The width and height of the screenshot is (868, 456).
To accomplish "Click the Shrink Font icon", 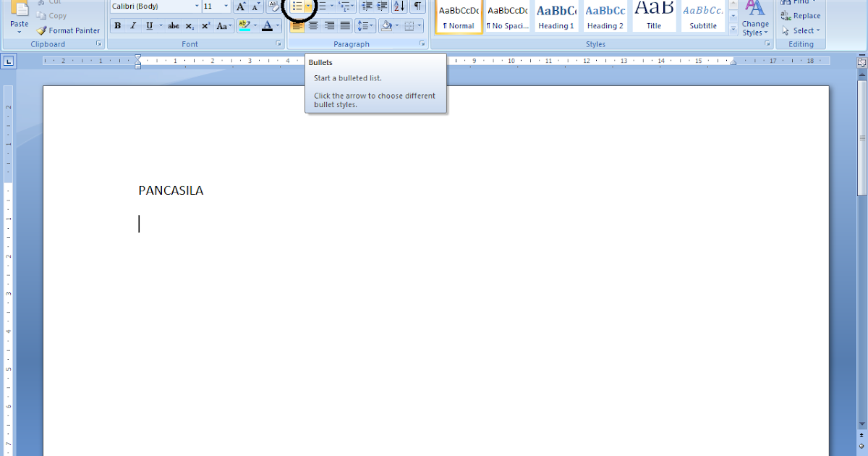I will point(256,7).
